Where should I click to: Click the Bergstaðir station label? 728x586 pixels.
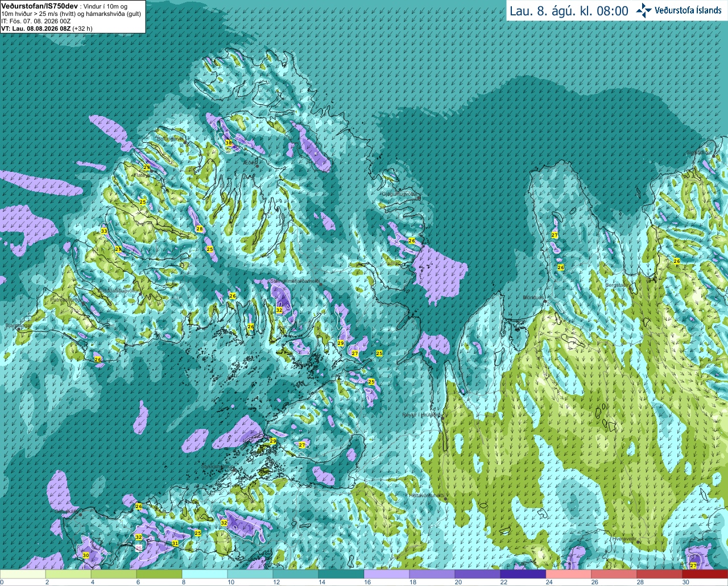click(x=617, y=285)
